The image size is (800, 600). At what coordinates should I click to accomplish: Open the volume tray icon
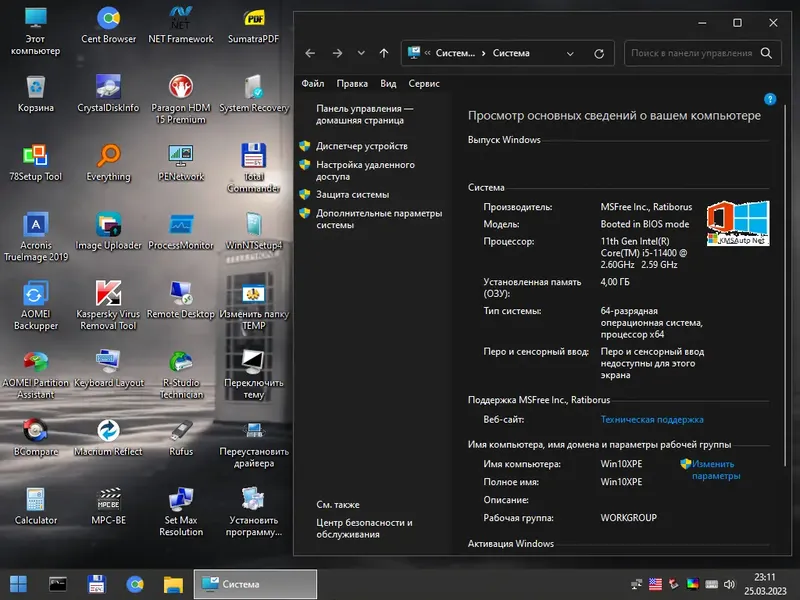pos(730,584)
